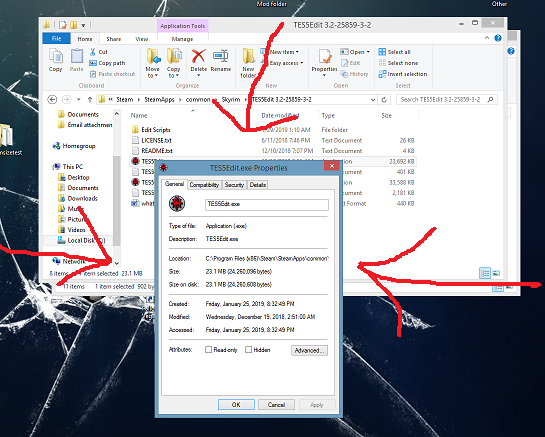The height and width of the screenshot is (437, 545).
Task: Click Select none in ribbon
Action: pos(398,63)
